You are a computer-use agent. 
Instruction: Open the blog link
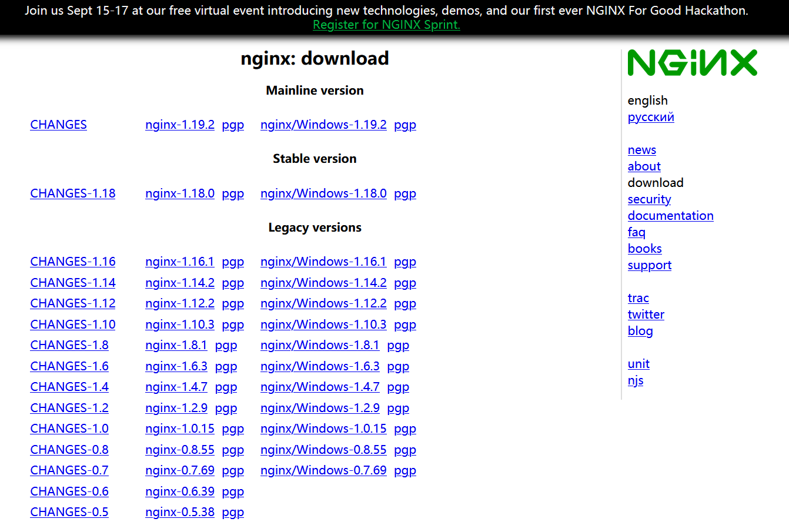pos(640,331)
